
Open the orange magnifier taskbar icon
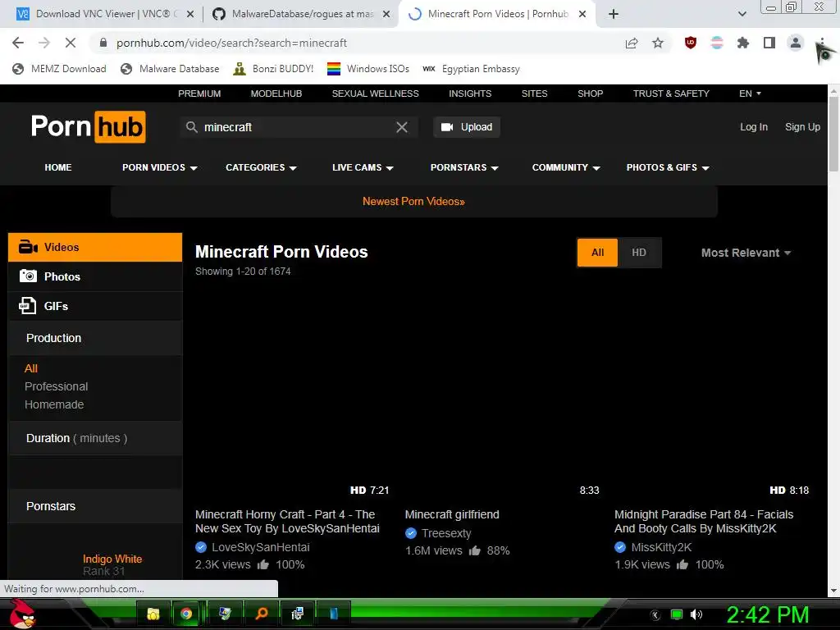coord(262,614)
